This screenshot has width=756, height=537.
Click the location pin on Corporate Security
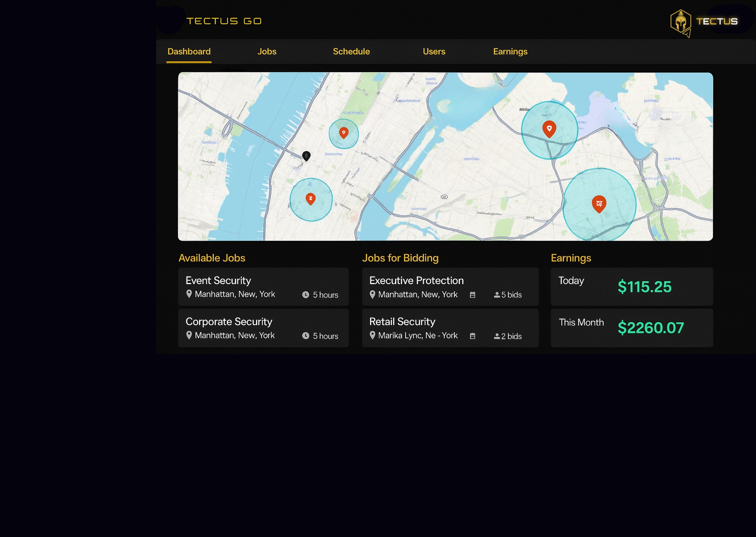(189, 335)
